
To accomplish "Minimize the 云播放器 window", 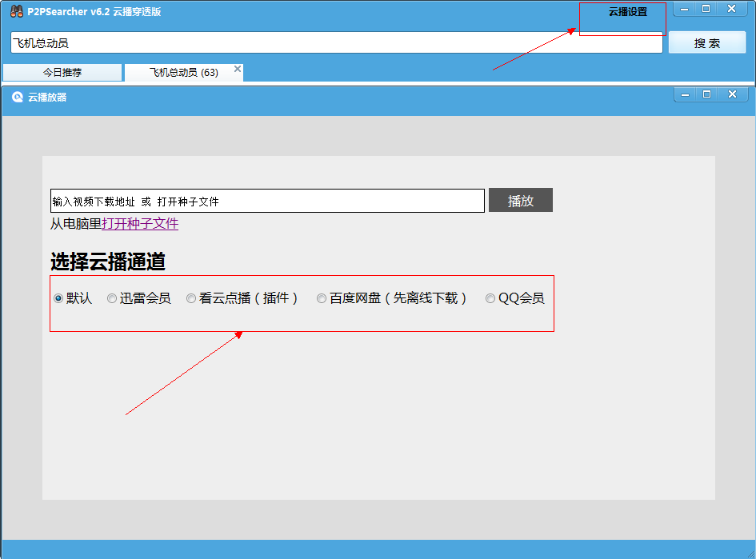I will [686, 94].
